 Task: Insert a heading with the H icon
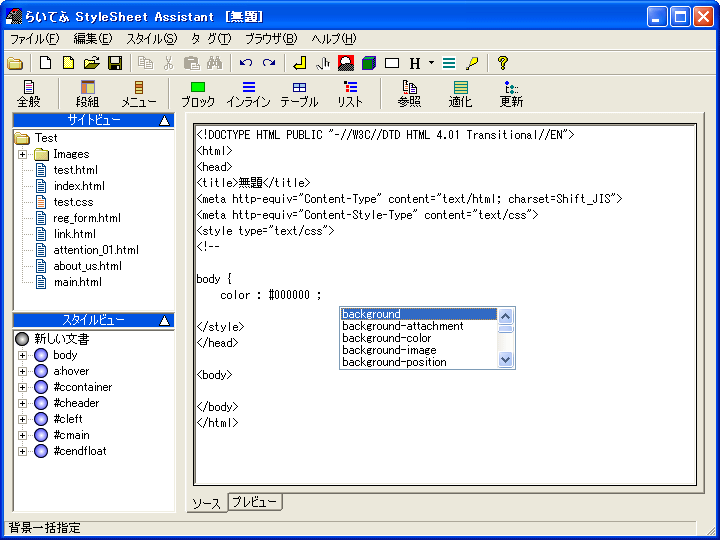(x=415, y=63)
